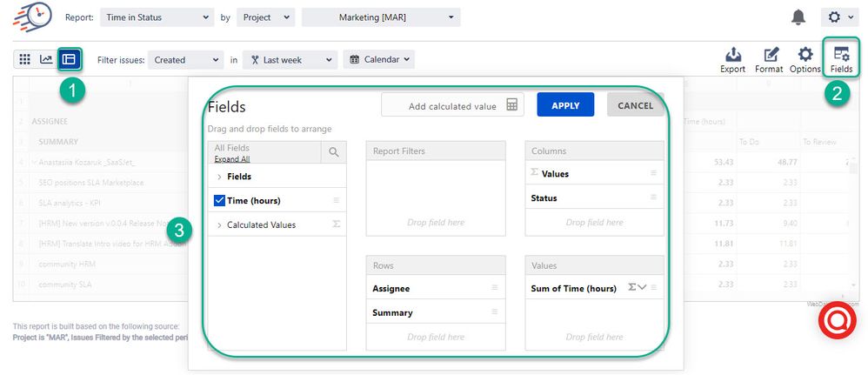868x375 pixels.
Task: Click Add calculated value field
Action: click(452, 104)
